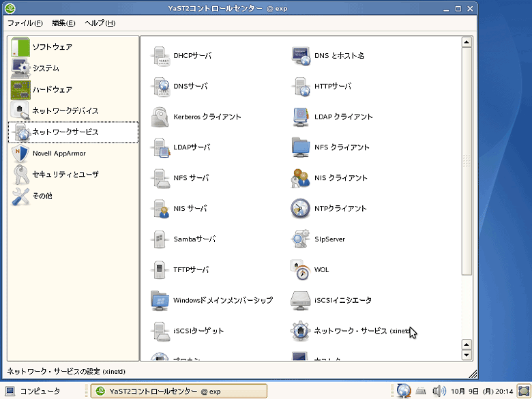Open the NFS クライアント folder icon
Viewport: 532px width, 399px height.
(x=300, y=147)
